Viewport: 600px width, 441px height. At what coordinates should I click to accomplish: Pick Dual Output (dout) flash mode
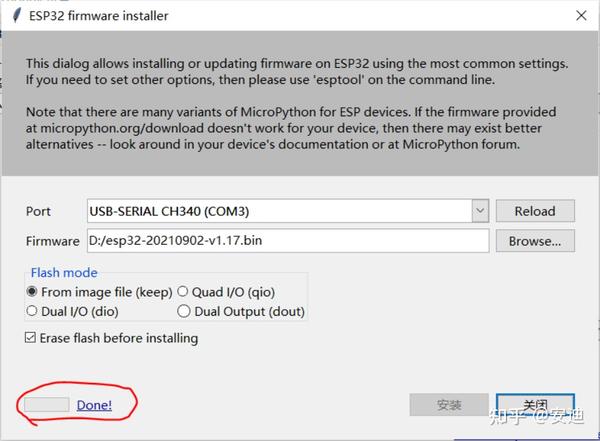[183, 311]
